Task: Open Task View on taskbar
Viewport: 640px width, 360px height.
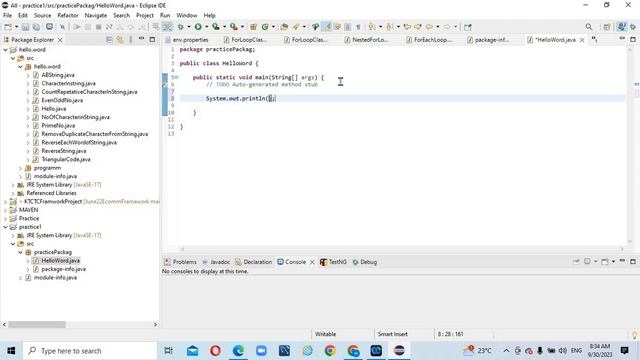Action: point(168,351)
